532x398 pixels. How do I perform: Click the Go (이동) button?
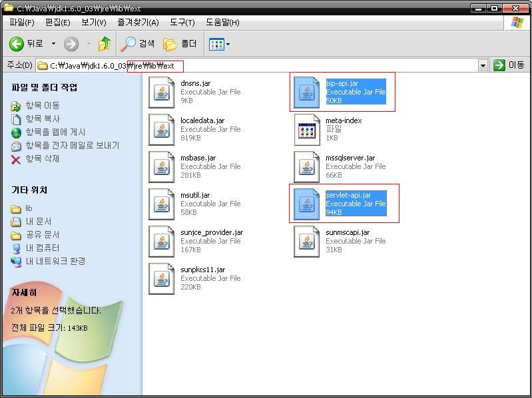point(509,65)
